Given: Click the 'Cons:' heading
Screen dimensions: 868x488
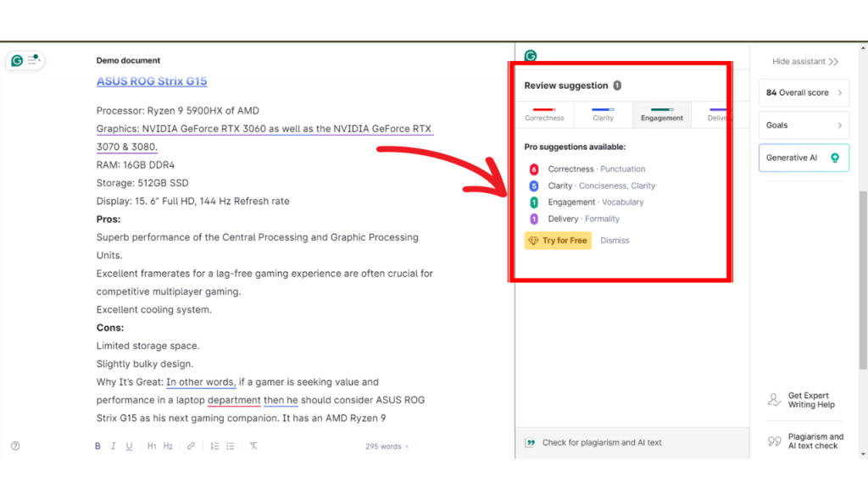Looking at the screenshot, I should tap(110, 328).
